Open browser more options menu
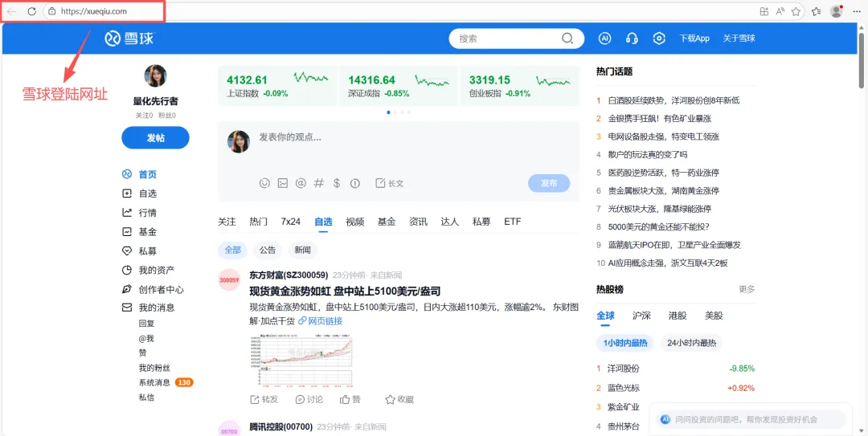This screenshot has width=868, height=436. coord(855,11)
